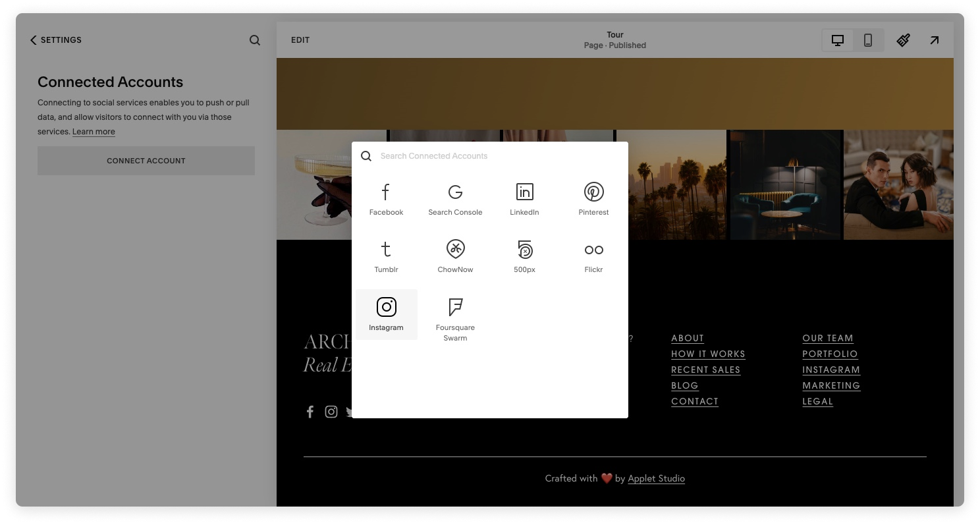Open the Learn more link
980x525 pixels.
[93, 132]
